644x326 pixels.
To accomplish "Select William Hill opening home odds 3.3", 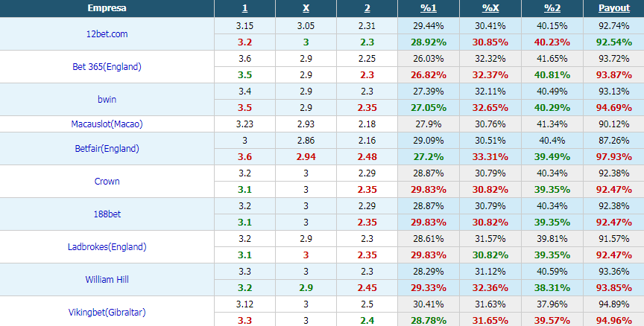I will tap(244, 272).
